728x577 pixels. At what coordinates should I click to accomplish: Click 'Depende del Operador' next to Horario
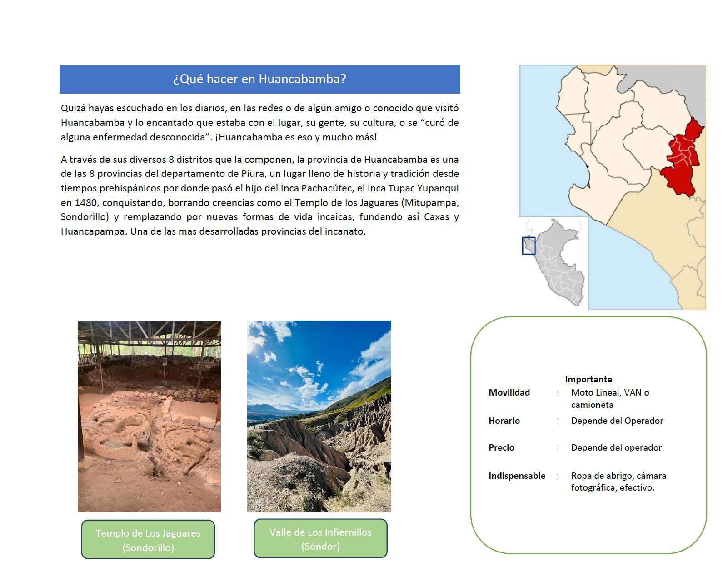617,421
